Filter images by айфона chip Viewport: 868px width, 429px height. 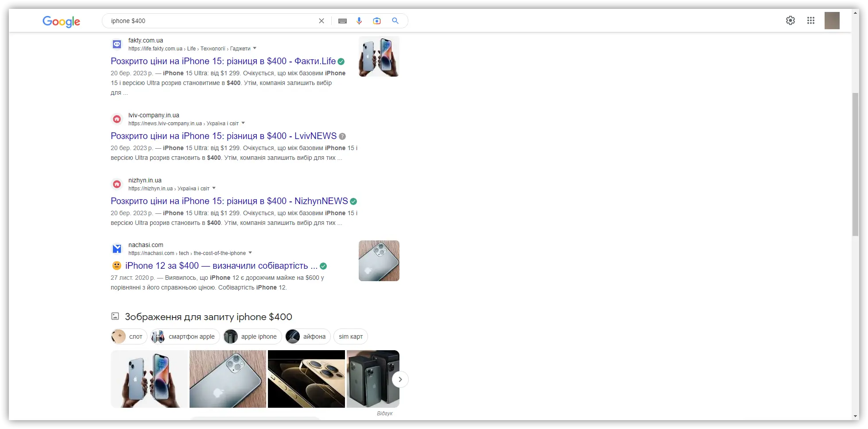point(307,336)
